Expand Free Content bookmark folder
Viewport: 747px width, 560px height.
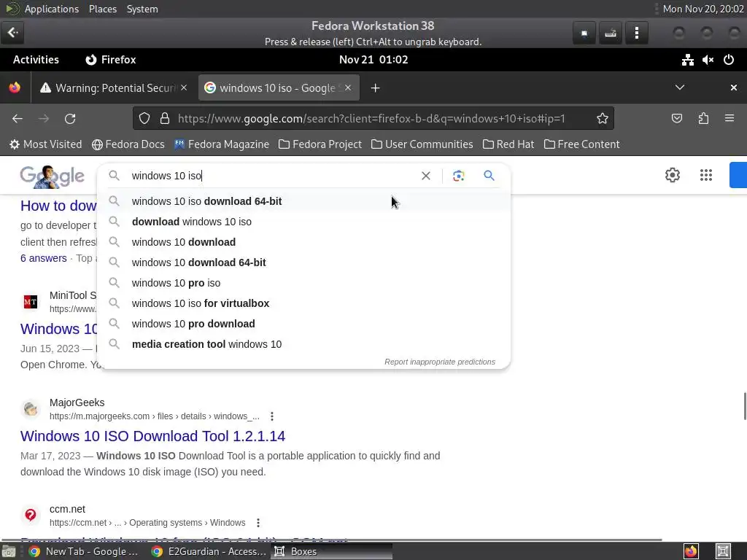(x=581, y=144)
